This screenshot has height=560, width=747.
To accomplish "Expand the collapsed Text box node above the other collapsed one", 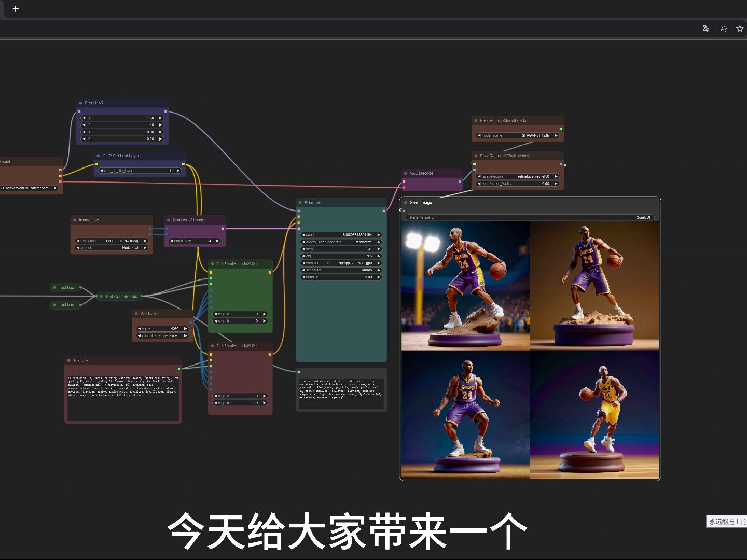I will [x=54, y=287].
